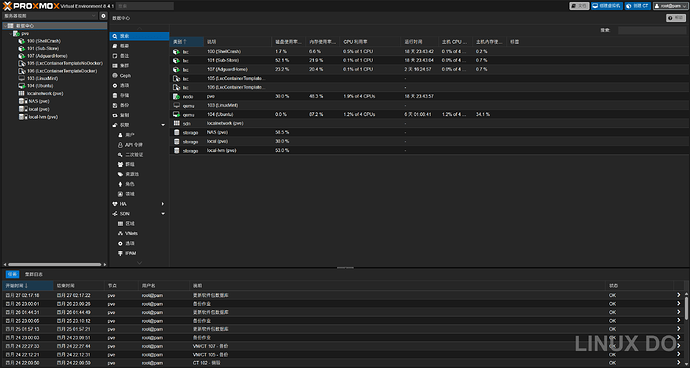Viewport: 690px width, 368px height.
Task: Select the localnetwork (pve) SDN icon in tree
Action: point(22,93)
